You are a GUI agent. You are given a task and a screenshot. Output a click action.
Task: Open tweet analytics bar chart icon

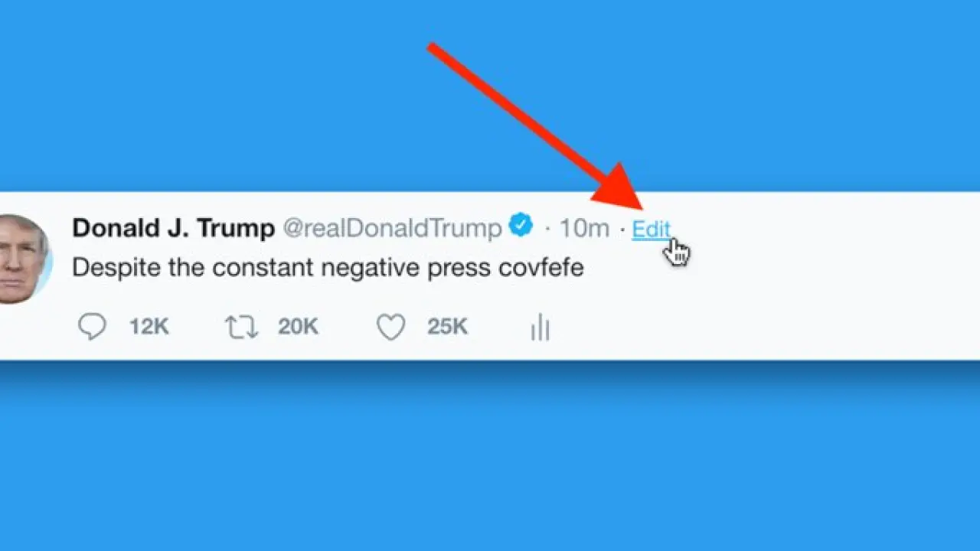point(540,328)
